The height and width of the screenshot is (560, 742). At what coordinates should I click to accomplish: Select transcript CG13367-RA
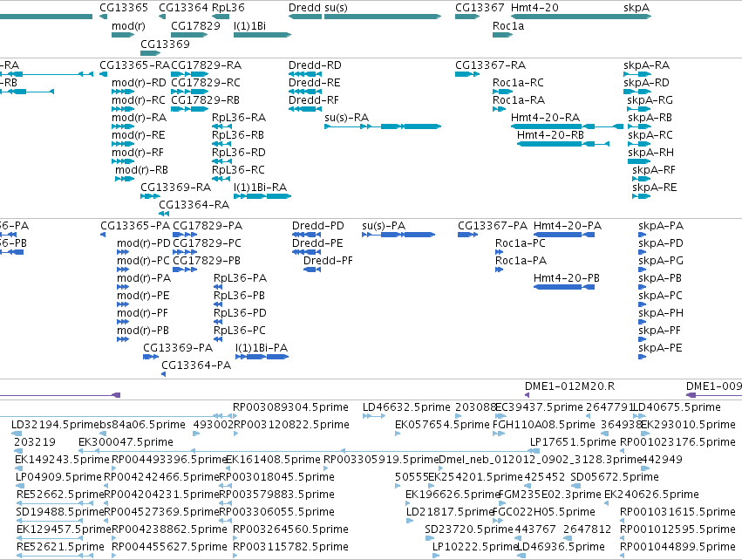coord(490,65)
